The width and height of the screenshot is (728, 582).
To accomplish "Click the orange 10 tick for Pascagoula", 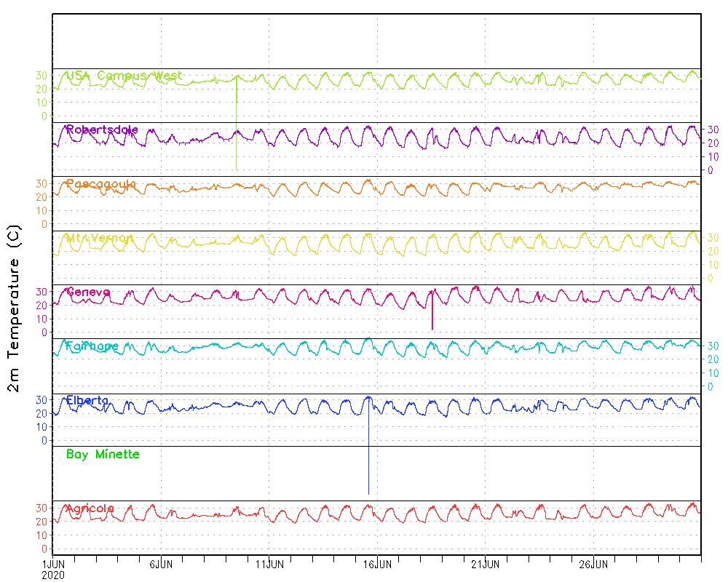I will [x=41, y=211].
